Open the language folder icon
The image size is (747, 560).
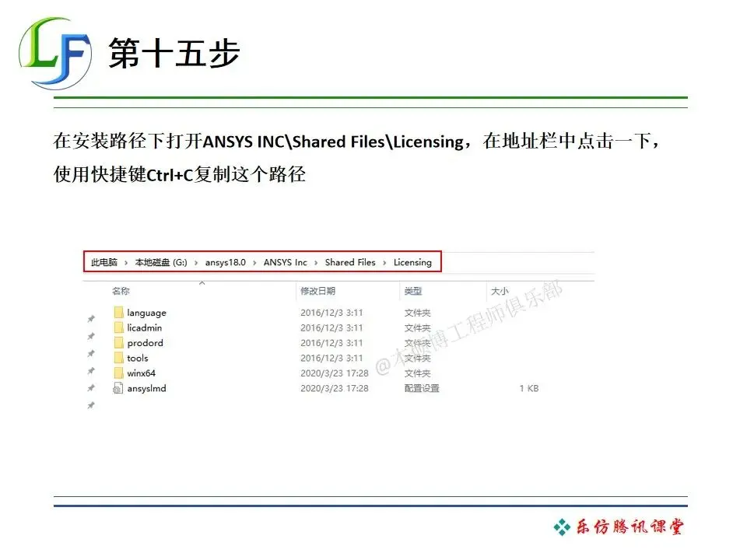point(118,313)
